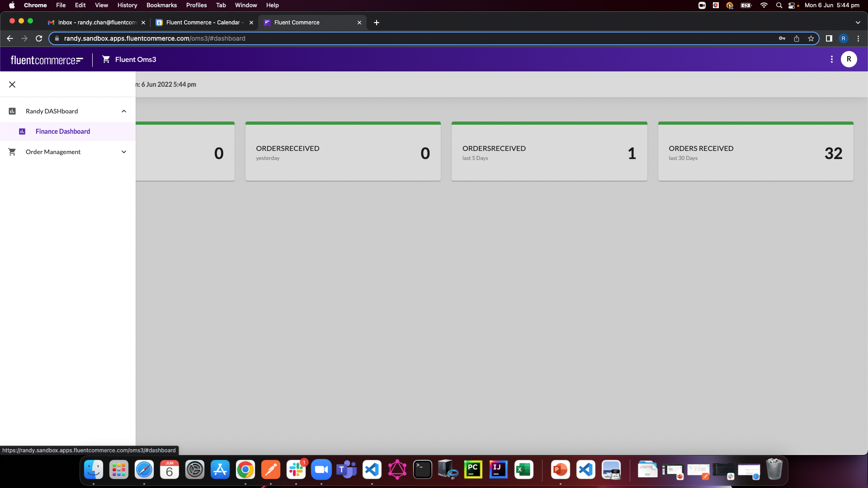The width and height of the screenshot is (868, 488).
Task: Open Slack from the dock
Action: 296,470
